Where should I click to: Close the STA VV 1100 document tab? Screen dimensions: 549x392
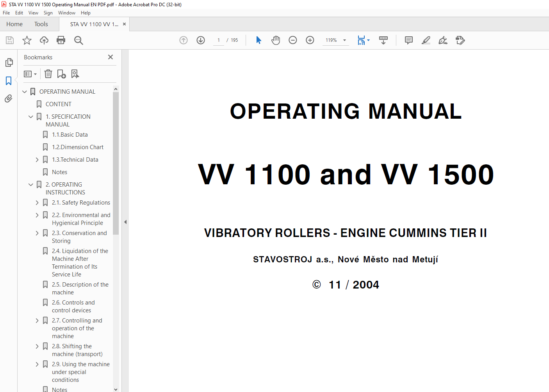point(125,24)
